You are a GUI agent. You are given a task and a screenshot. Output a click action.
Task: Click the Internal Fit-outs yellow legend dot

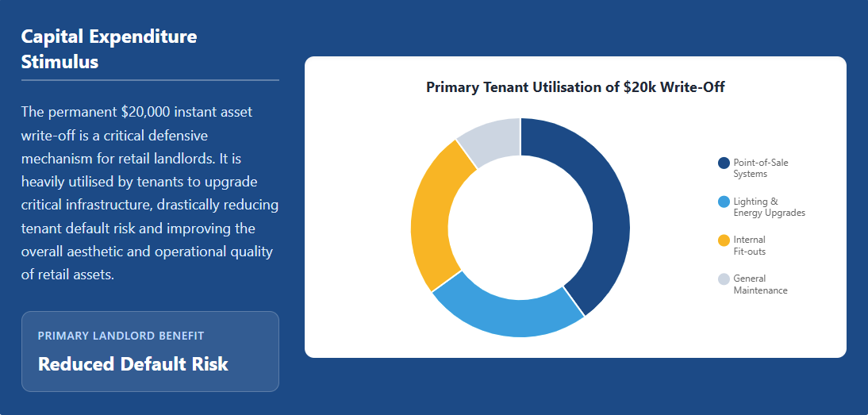pyautogui.click(x=724, y=240)
